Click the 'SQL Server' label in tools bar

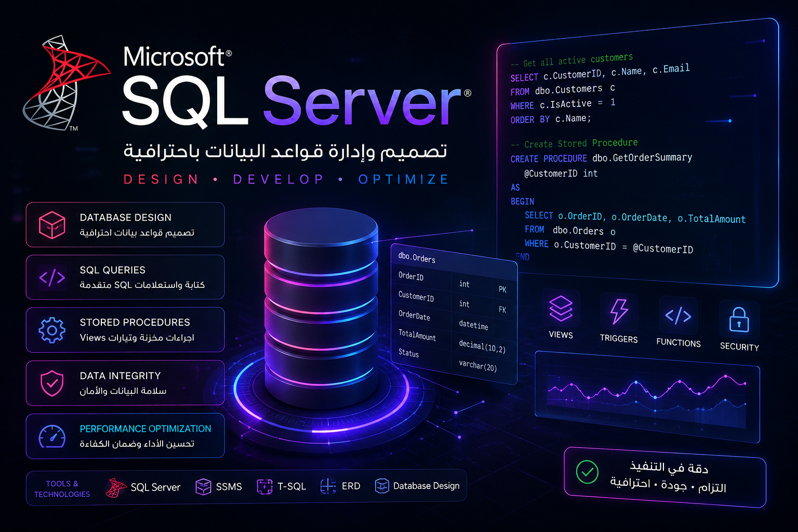(155, 487)
